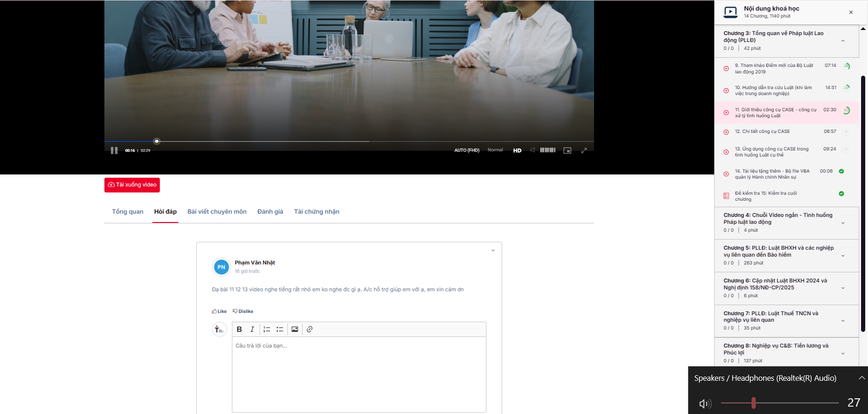
Task: Click the play icon for lesson 13
Action: click(726, 152)
